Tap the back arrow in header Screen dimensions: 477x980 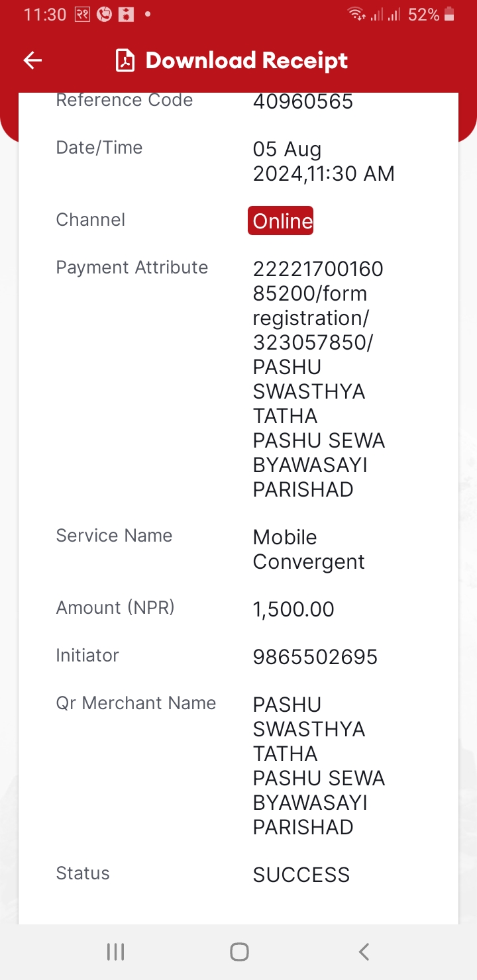[x=32, y=61]
